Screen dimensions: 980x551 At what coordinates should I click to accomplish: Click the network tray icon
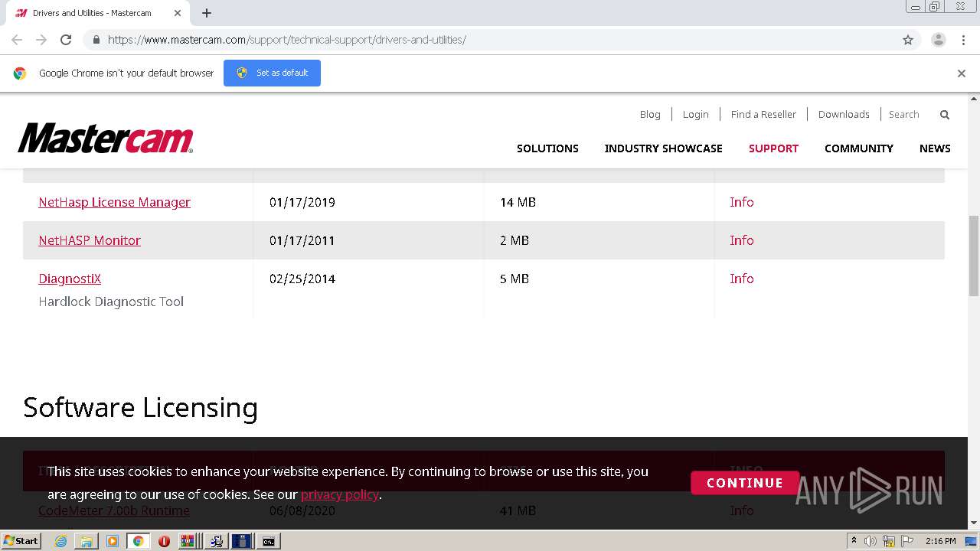(x=890, y=541)
